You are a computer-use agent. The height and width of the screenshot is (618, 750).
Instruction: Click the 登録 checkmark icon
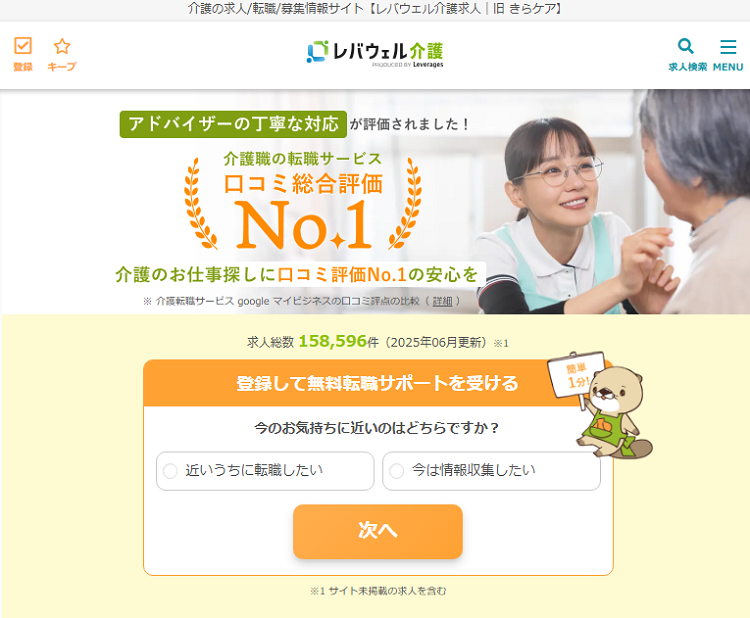(23, 46)
